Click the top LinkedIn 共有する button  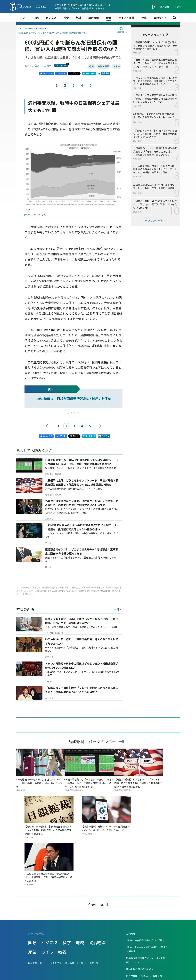click(104, 73)
